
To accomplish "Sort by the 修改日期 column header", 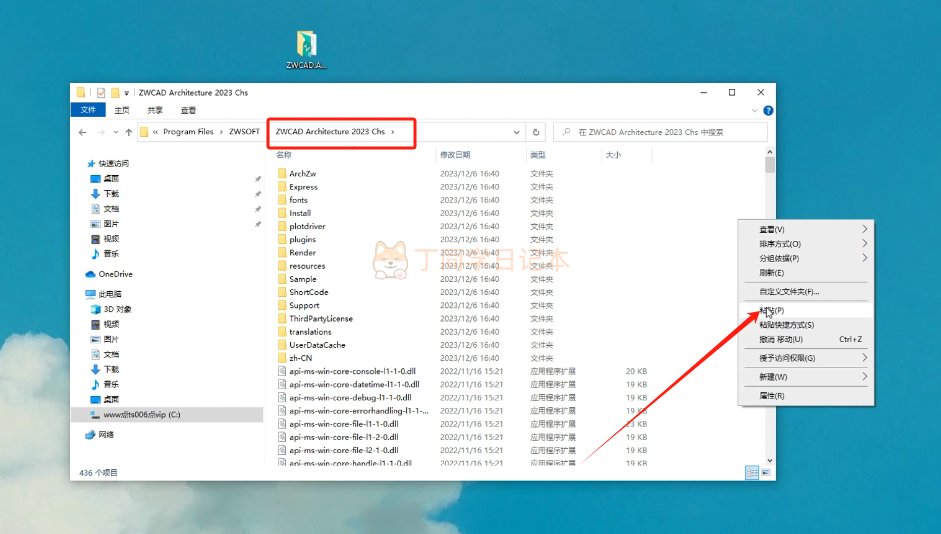I will (455, 155).
